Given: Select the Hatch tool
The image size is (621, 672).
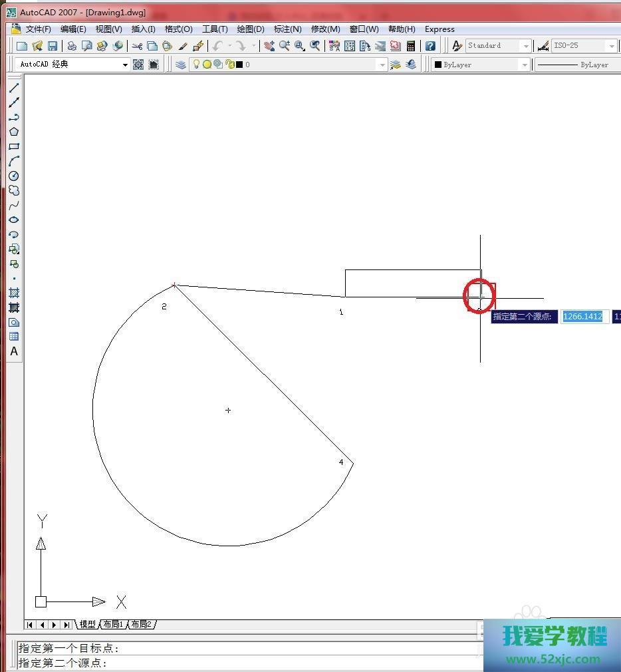Looking at the screenshot, I should 14,293.
